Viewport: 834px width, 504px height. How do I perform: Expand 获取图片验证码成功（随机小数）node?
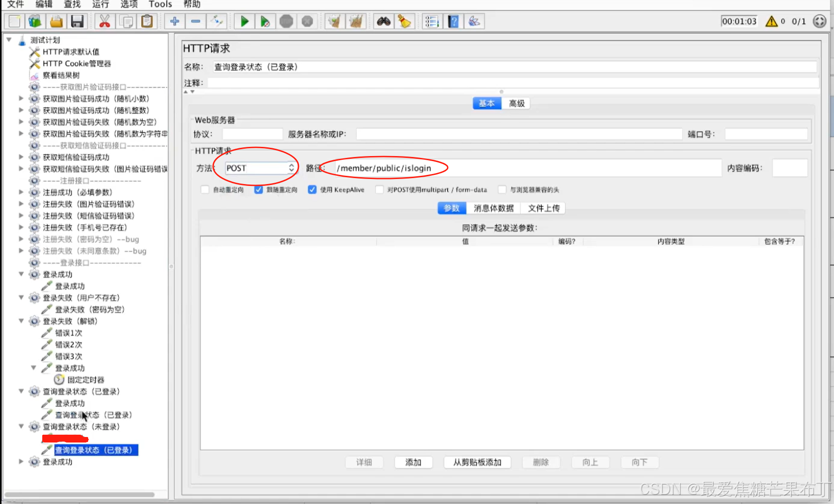(21, 98)
